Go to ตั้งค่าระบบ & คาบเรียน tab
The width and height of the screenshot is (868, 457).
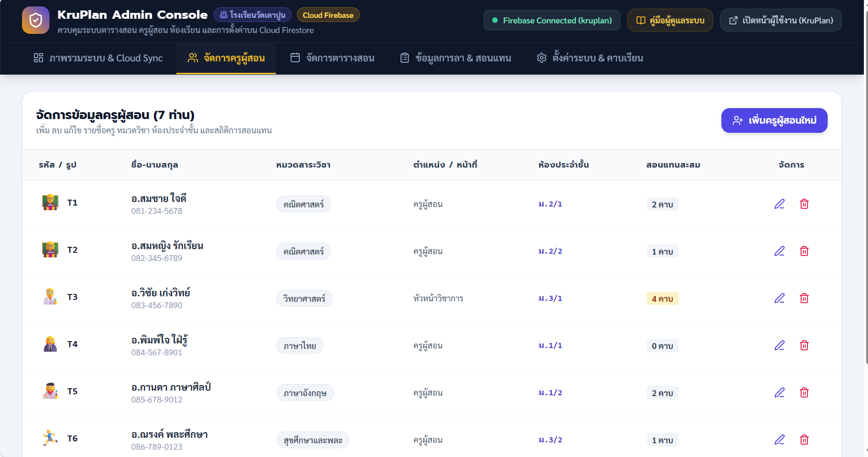coord(590,58)
